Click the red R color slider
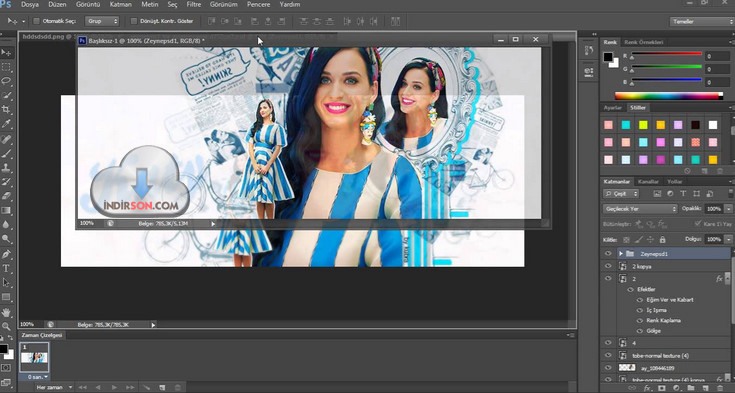The width and height of the screenshot is (735, 393). pos(666,54)
